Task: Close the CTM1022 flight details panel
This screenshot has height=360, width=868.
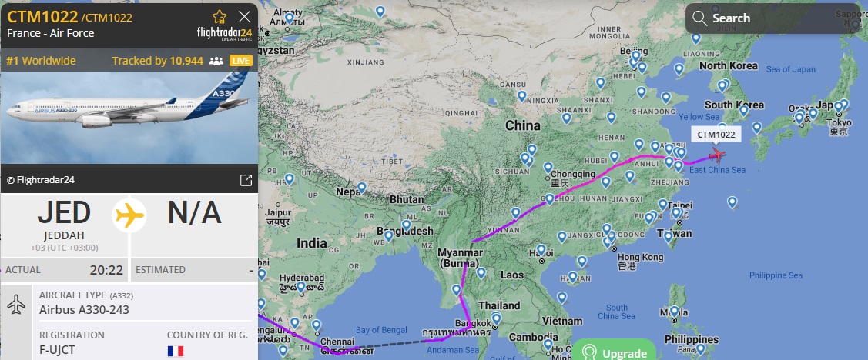Action: (244, 17)
